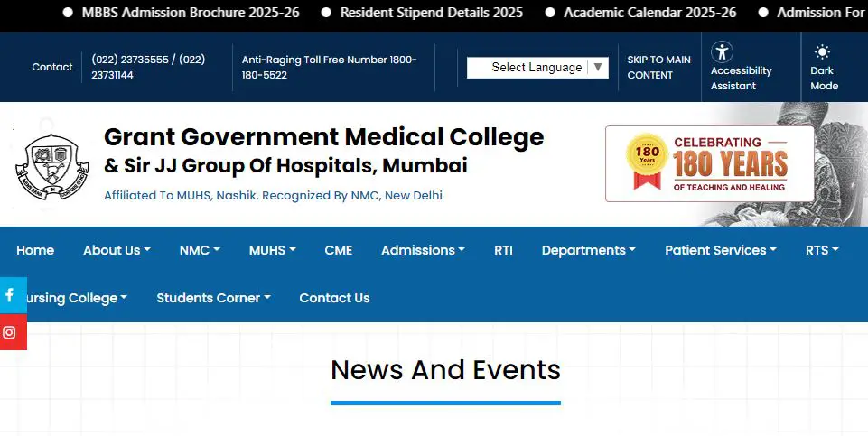Expand the Students Corner dropdown
This screenshot has height=436, width=868.
pos(214,298)
